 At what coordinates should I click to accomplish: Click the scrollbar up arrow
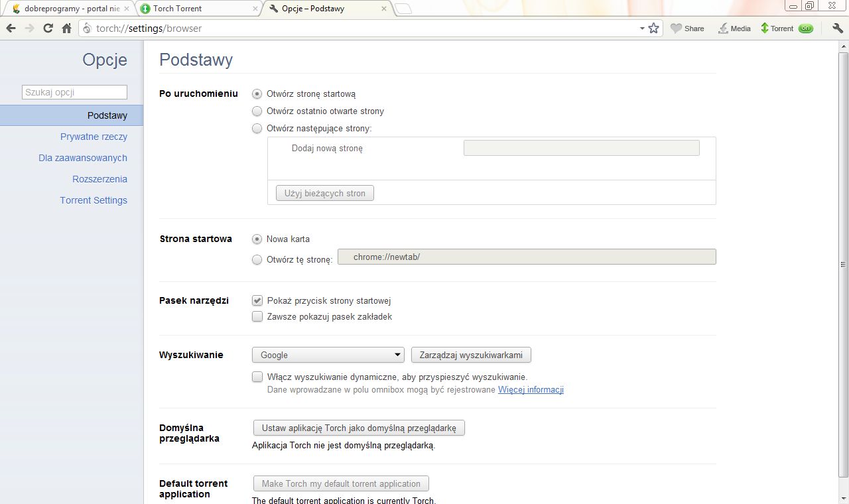(x=844, y=45)
